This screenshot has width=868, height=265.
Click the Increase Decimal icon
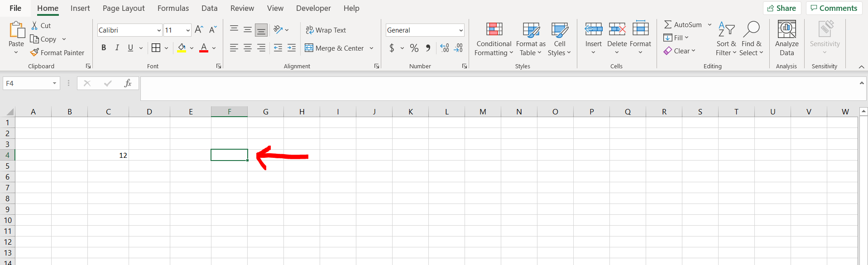pos(445,48)
